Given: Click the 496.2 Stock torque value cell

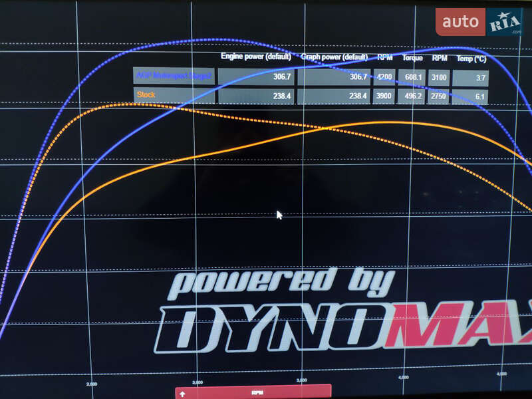Looking at the screenshot, I should (x=412, y=96).
